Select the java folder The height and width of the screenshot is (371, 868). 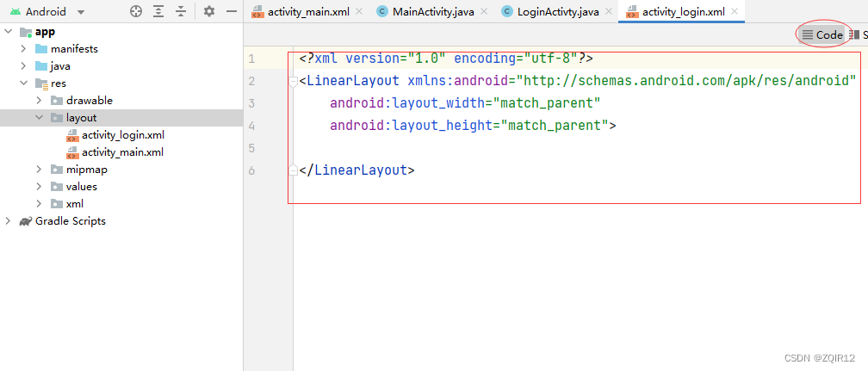pyautogui.click(x=60, y=66)
